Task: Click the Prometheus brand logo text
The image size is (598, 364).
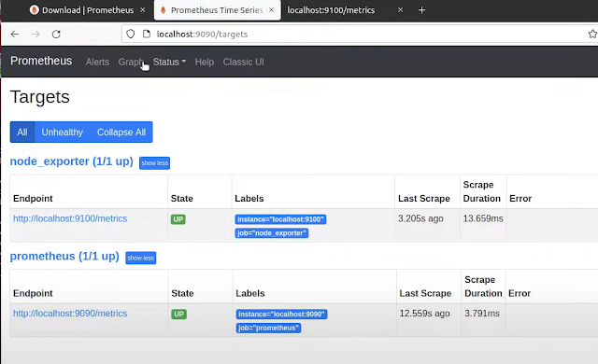Action: tap(41, 61)
